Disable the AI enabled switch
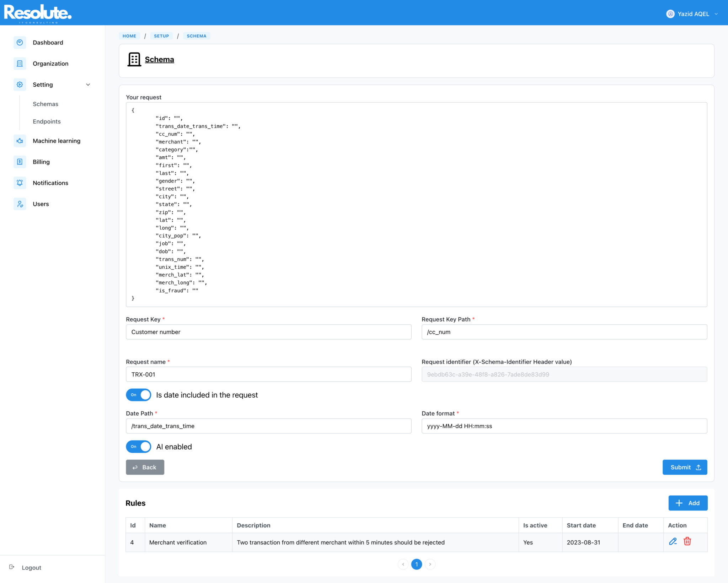The height and width of the screenshot is (583, 728). click(138, 447)
